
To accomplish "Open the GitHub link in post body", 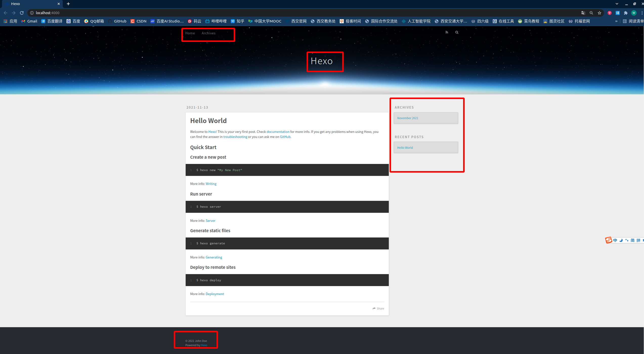I will 285,137.
